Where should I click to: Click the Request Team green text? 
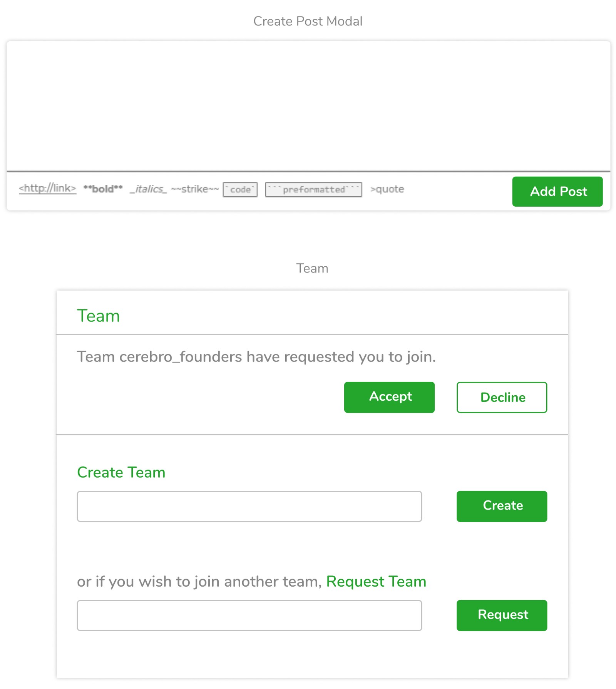376,581
